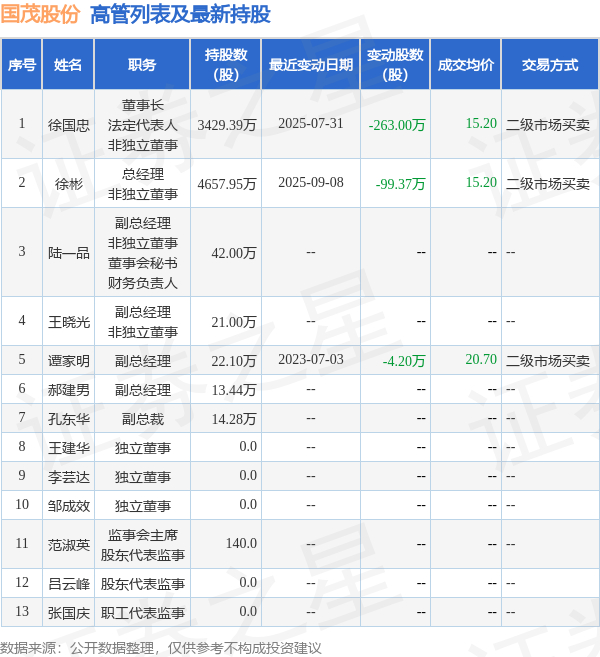Select the 序号 column header
Viewport: 600px width, 657px height.
click(x=22, y=65)
